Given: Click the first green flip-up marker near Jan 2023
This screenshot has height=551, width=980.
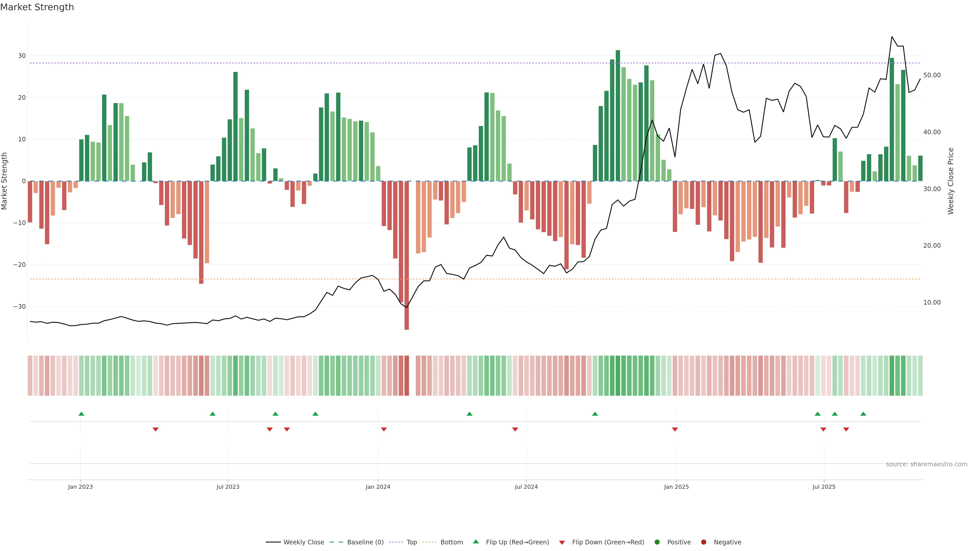Looking at the screenshot, I should [81, 414].
